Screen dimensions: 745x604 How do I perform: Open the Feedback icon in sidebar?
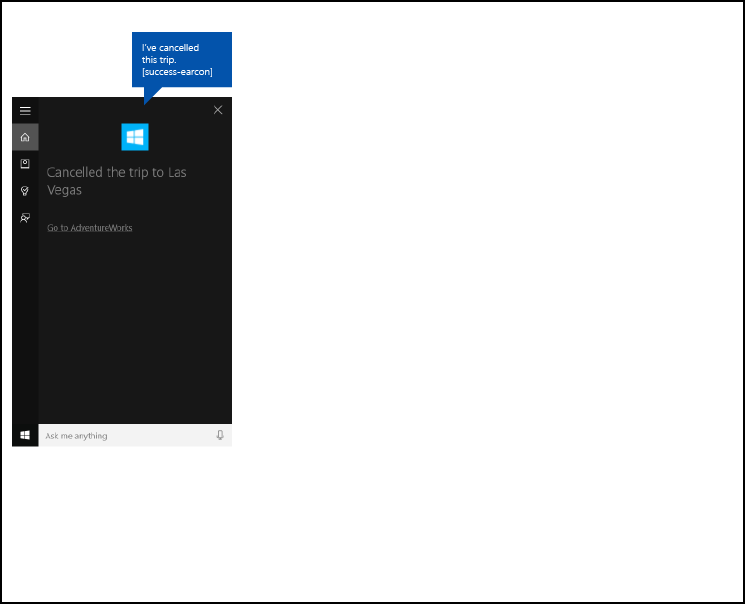tap(25, 218)
